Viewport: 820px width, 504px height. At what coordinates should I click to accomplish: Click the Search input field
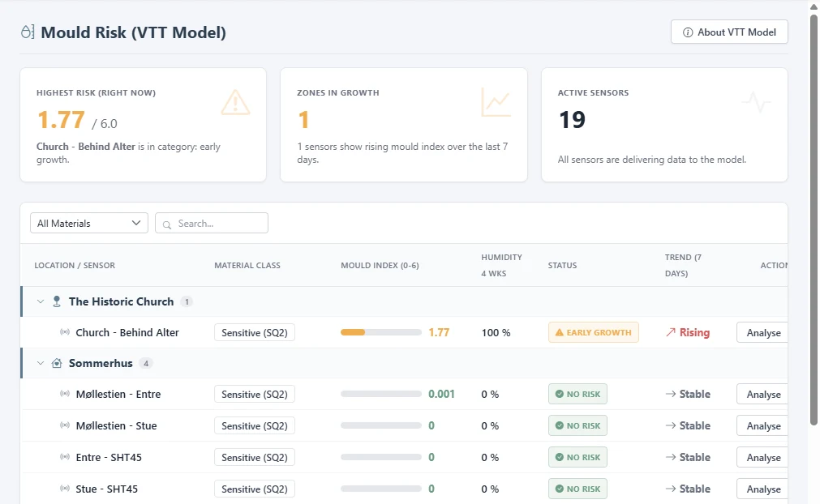212,223
